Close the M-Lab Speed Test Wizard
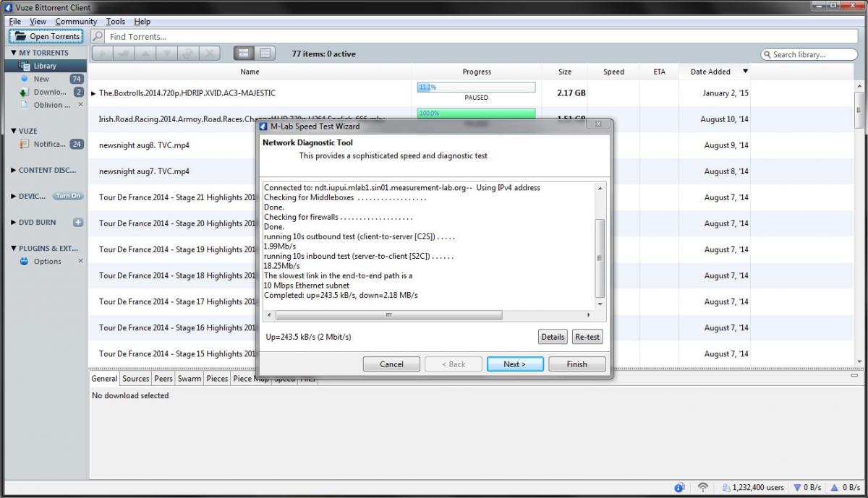Viewport: 868px width, 498px height. (597, 125)
